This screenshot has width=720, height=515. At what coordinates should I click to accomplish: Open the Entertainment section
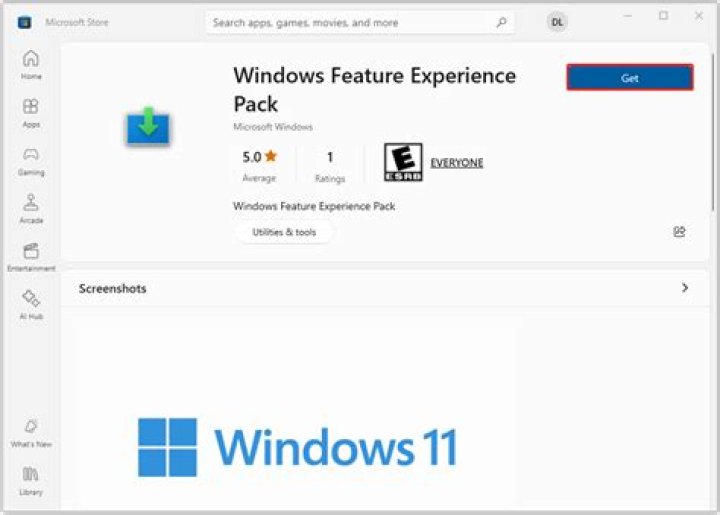point(31,257)
